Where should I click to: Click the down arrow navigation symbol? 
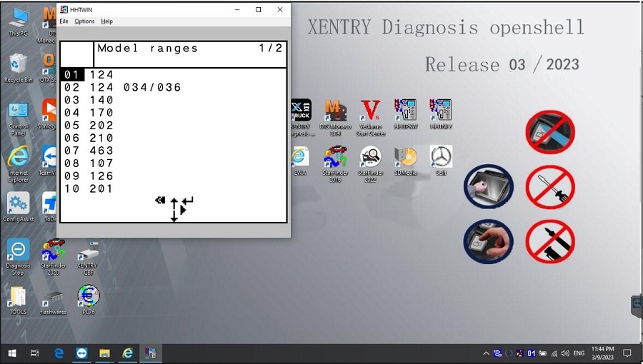(x=174, y=216)
